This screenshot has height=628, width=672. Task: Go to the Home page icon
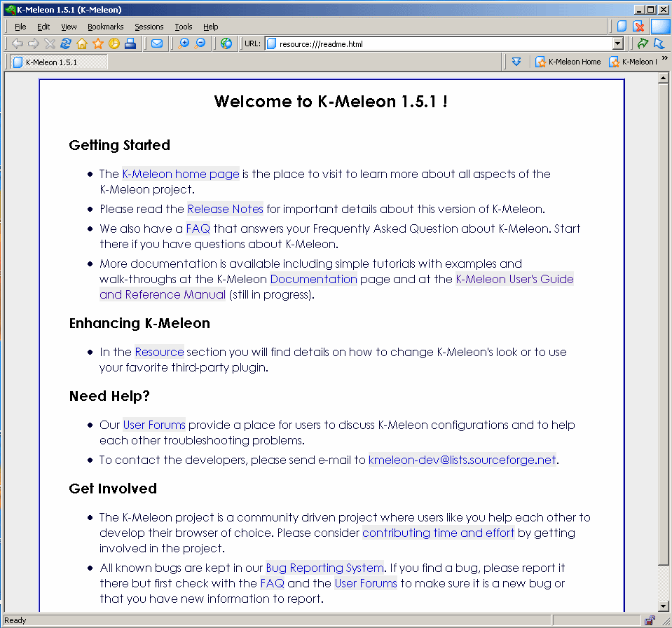pyautogui.click(x=82, y=43)
